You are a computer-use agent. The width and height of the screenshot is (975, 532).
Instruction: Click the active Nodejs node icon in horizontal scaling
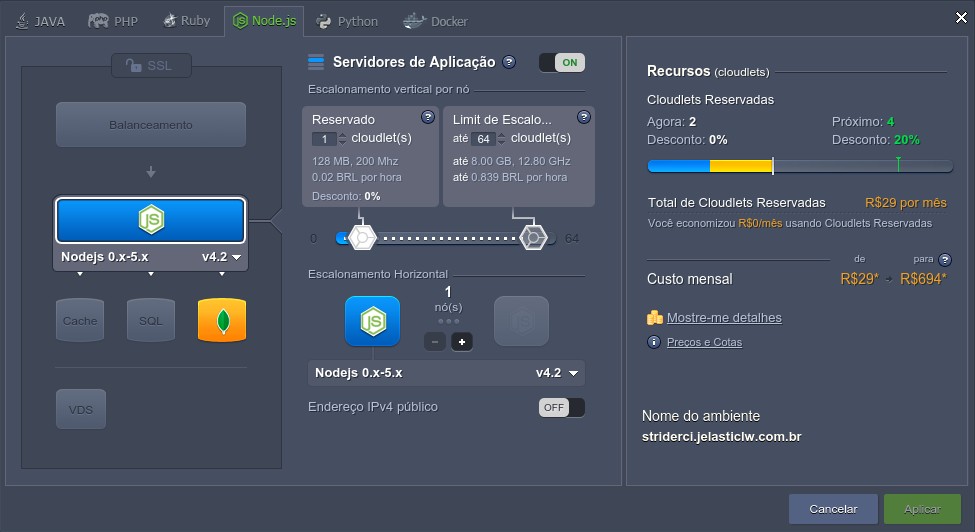(372, 321)
